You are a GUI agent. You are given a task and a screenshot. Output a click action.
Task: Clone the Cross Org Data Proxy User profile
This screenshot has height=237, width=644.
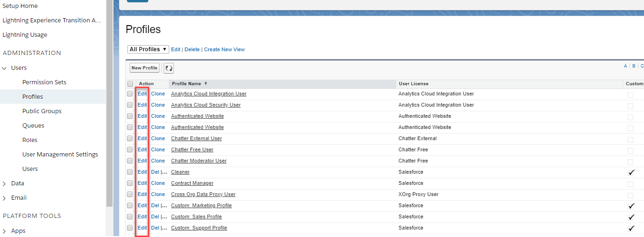tap(158, 194)
